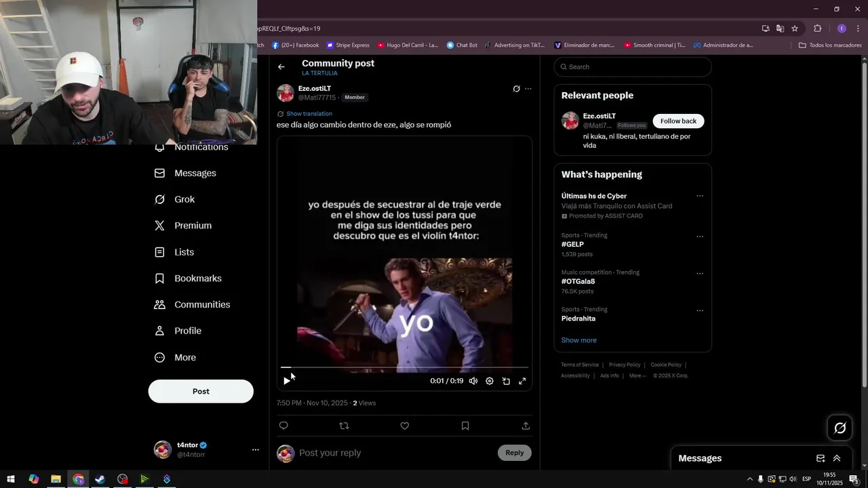
Task: Open the #OTGala8 trending topic
Action: pyautogui.click(x=578, y=282)
